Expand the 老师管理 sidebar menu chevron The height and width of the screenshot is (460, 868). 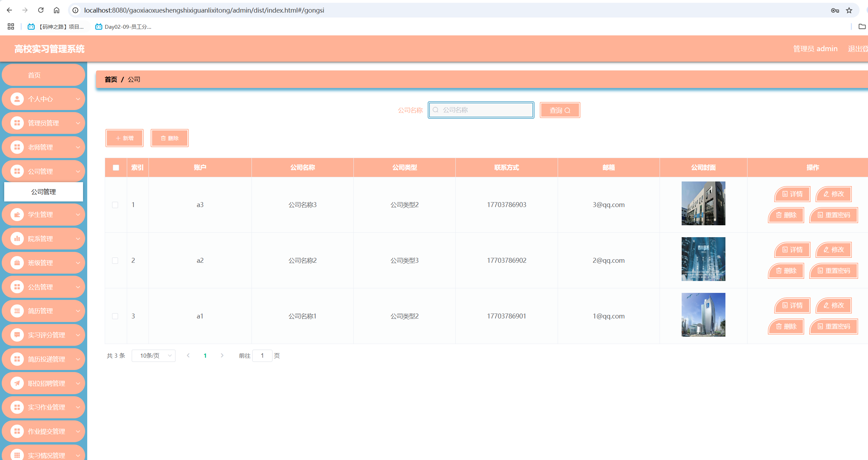[x=78, y=147]
